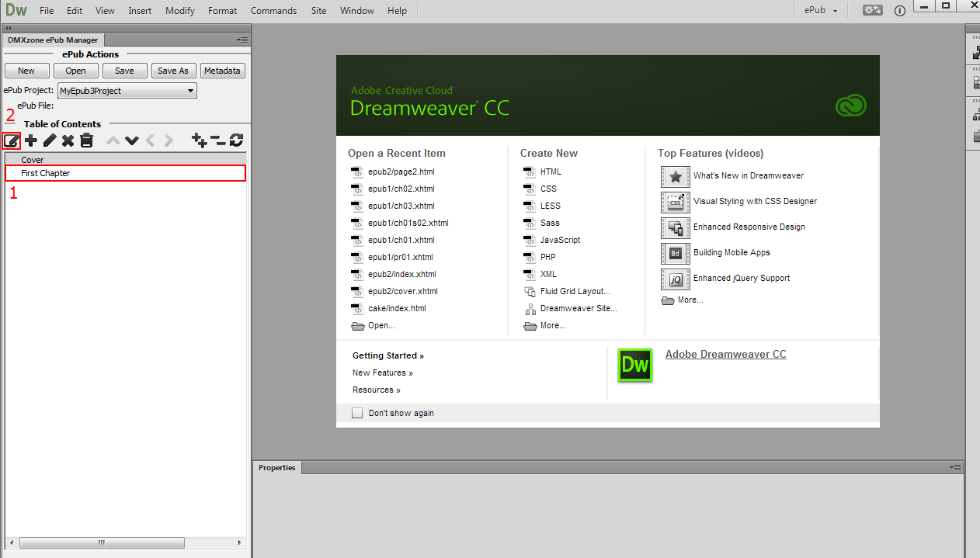
Task: Click the left arrow of the horizontal scrollbar
Action: click(10, 543)
